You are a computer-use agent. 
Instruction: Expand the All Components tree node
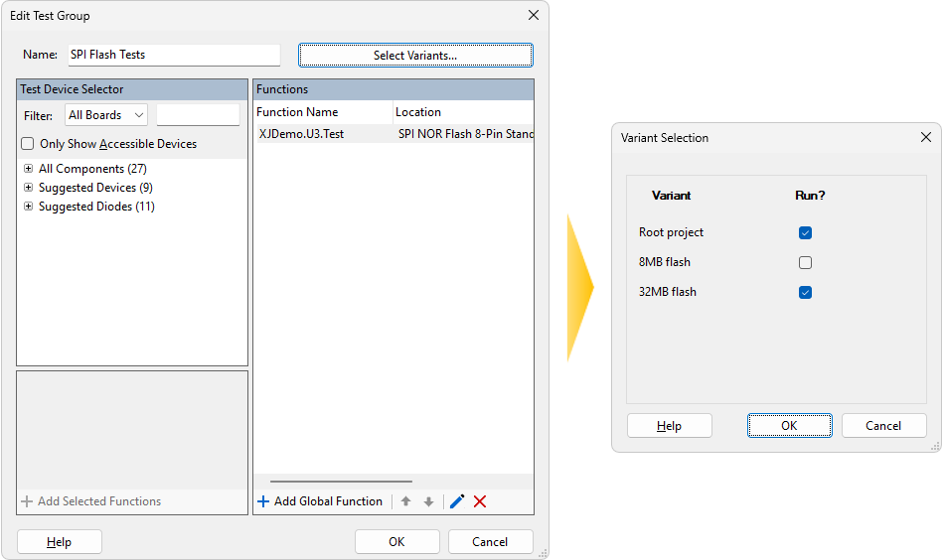pyautogui.click(x=28, y=169)
